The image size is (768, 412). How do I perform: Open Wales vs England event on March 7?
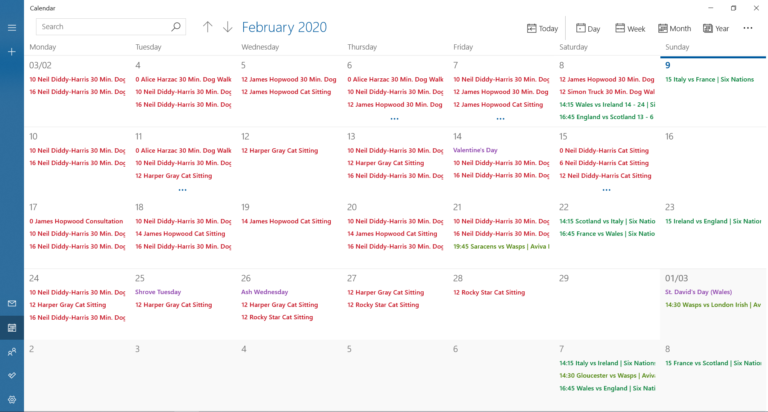click(607, 388)
